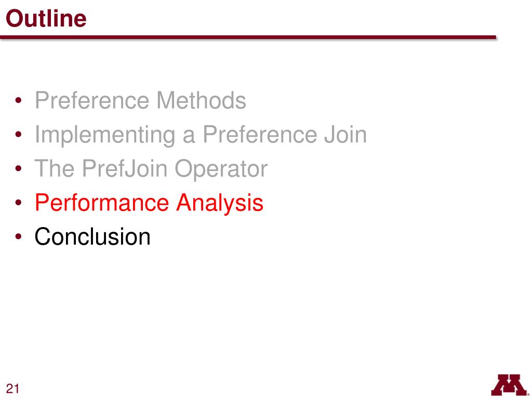The height and width of the screenshot is (399, 532).
Task: Select the Implementing a Preference Join item
Action: [x=201, y=135]
